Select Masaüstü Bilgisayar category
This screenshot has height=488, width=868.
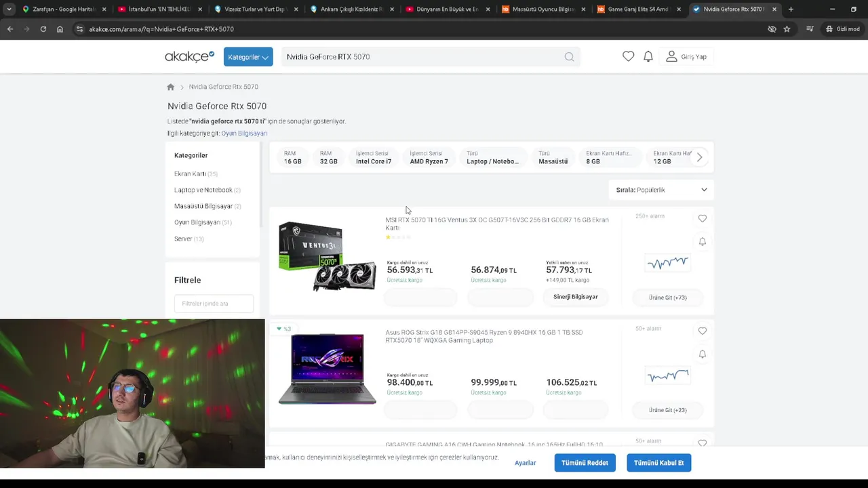tap(208, 206)
